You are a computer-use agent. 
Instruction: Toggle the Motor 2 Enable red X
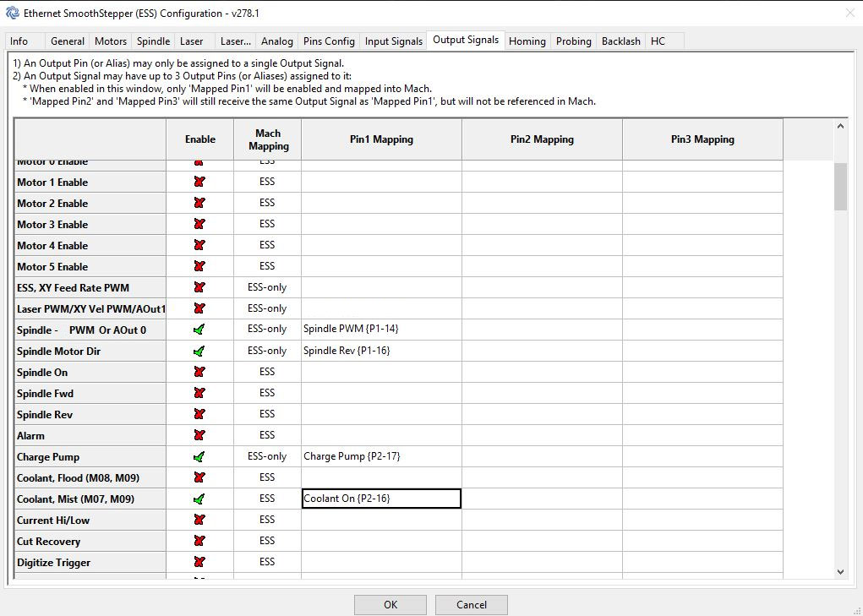point(199,203)
